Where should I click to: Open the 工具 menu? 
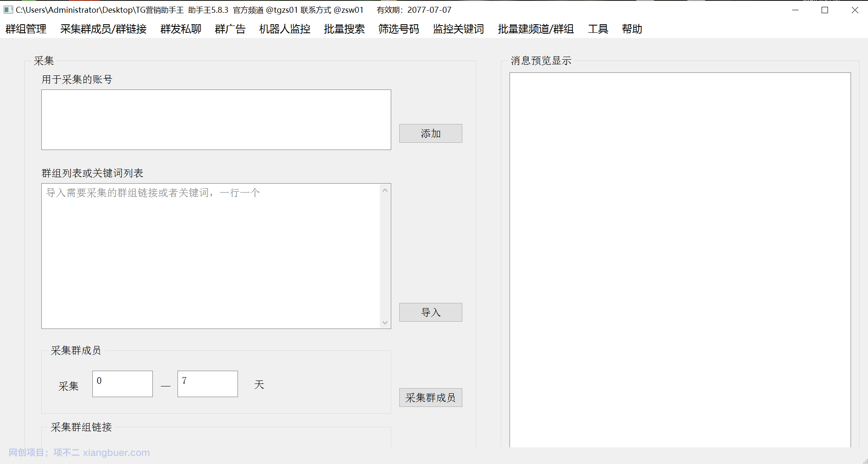[598, 29]
